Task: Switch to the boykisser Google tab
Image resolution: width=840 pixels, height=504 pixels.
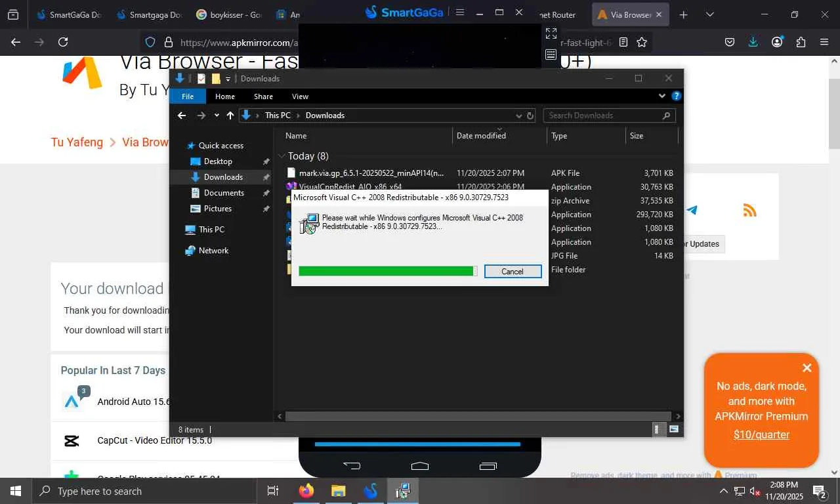Action: point(228,14)
